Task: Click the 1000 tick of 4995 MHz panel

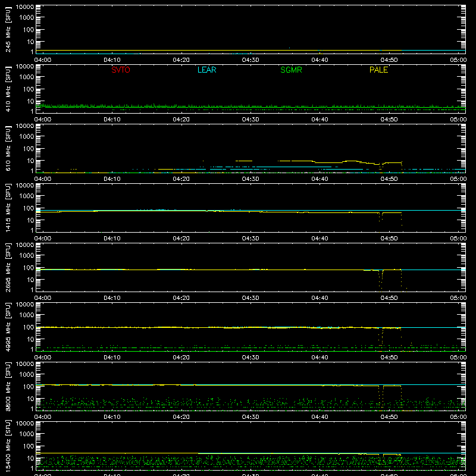Action: tap(27, 315)
